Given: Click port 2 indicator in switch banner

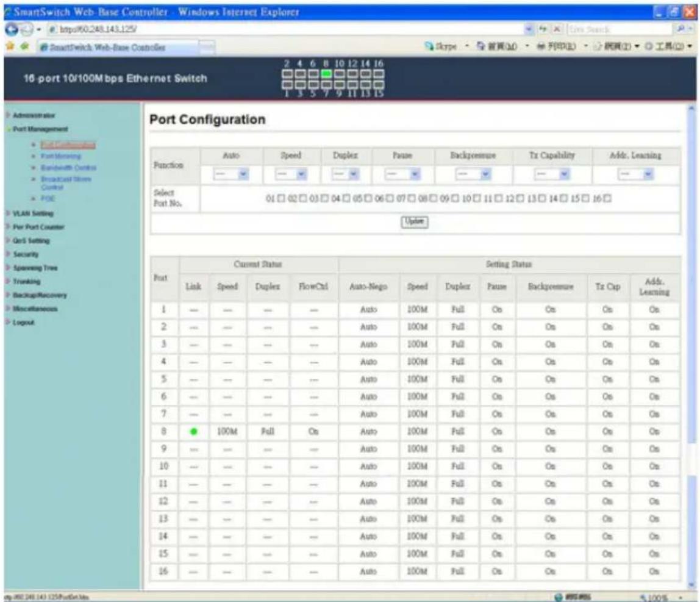Looking at the screenshot, I should click(x=287, y=74).
